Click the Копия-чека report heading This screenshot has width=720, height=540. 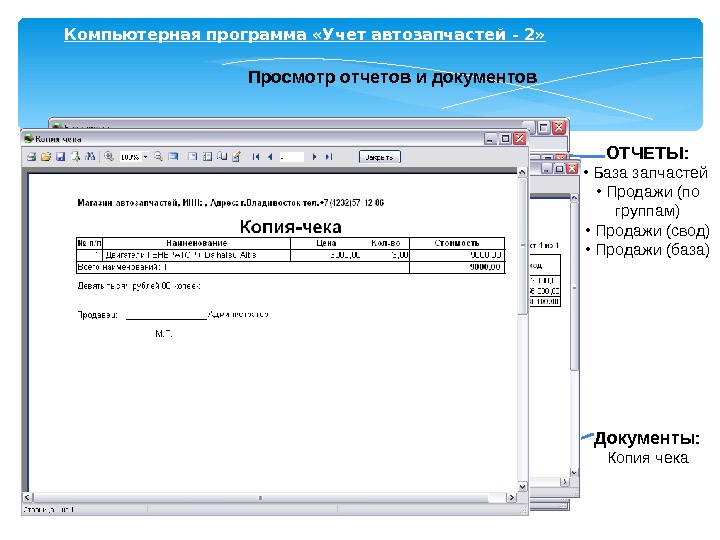[x=291, y=227]
